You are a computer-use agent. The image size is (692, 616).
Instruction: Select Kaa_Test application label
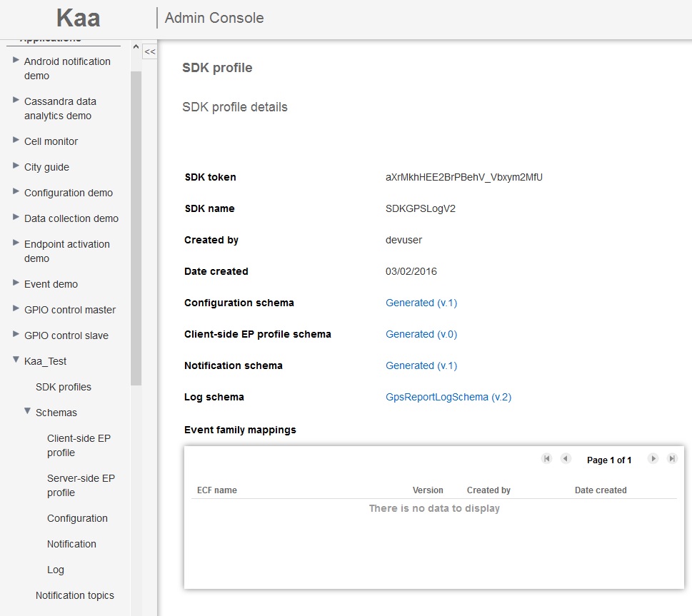45,361
